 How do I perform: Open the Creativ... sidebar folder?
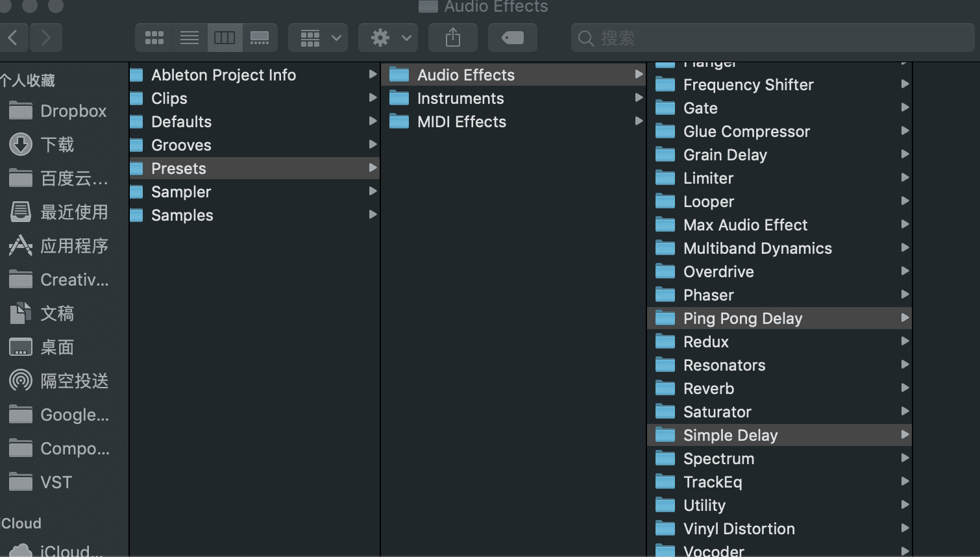pyautogui.click(x=58, y=280)
